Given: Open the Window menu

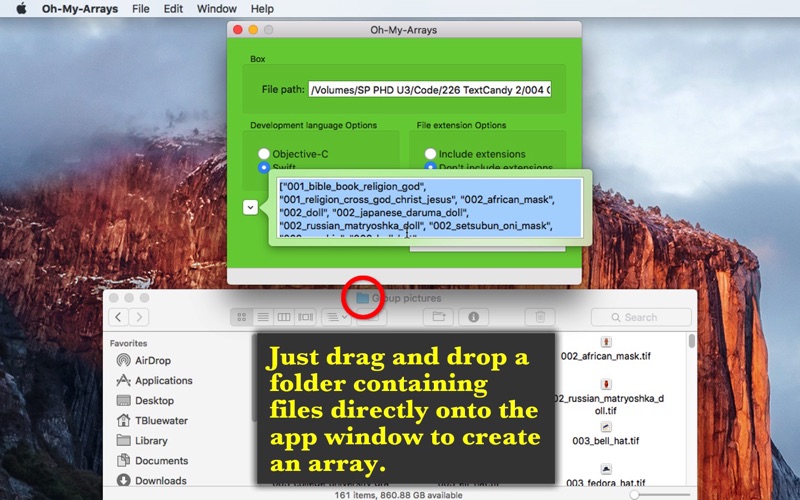Looking at the screenshot, I should click(x=216, y=9).
